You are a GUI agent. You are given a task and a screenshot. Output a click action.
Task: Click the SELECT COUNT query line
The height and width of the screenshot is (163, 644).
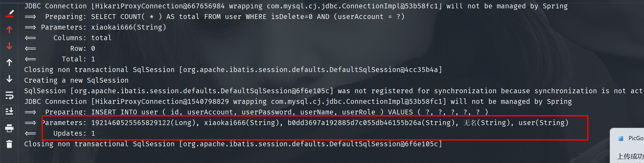point(225,17)
